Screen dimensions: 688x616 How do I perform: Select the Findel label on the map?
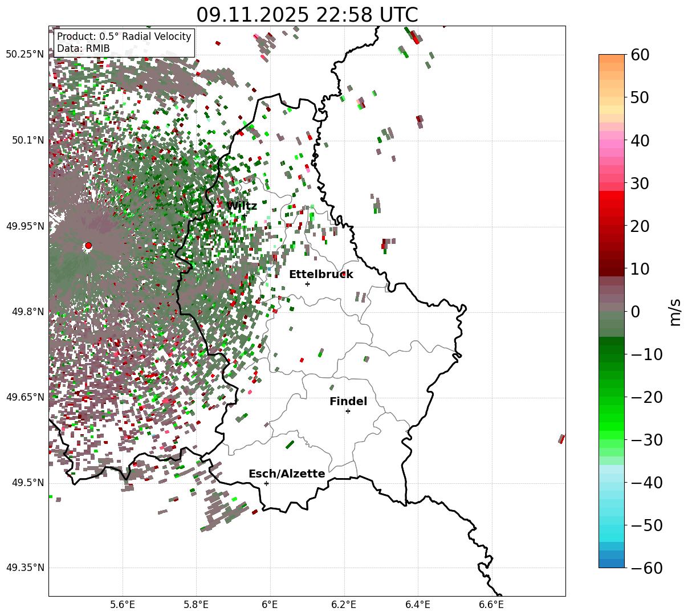(x=348, y=401)
